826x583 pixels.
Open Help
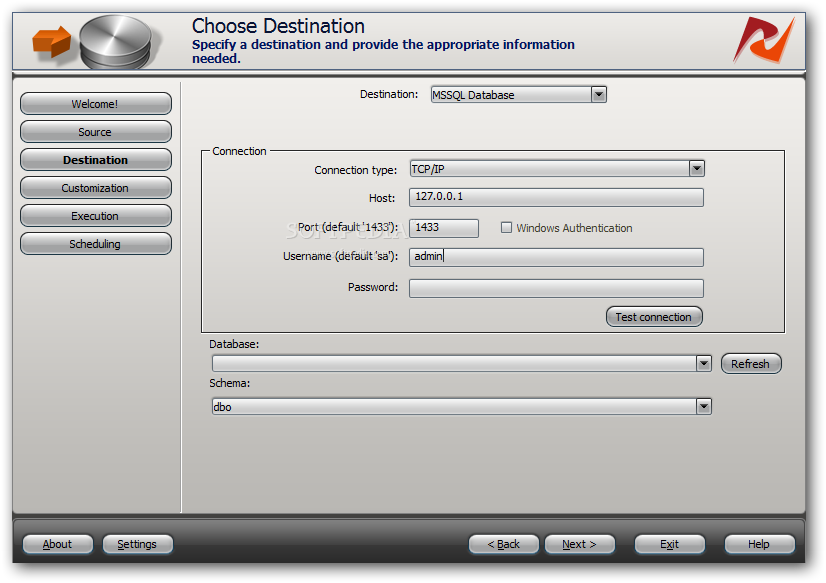[759, 544]
